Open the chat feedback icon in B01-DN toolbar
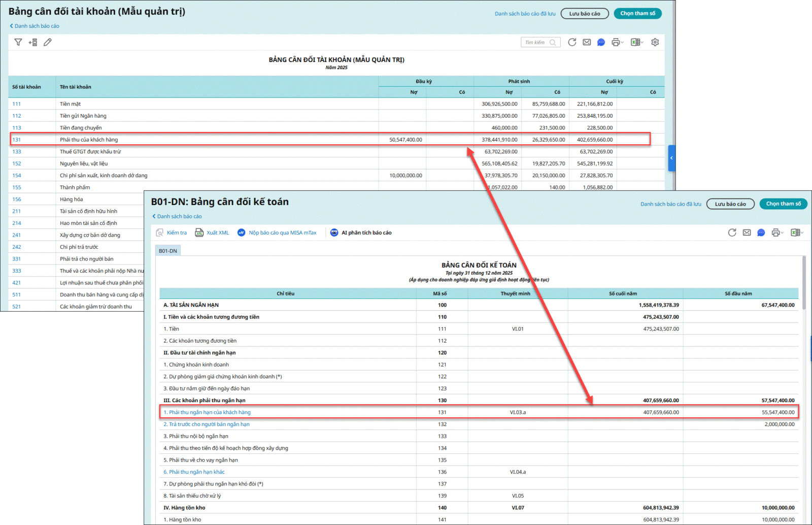Viewport: 812px width, 525px height. click(761, 233)
